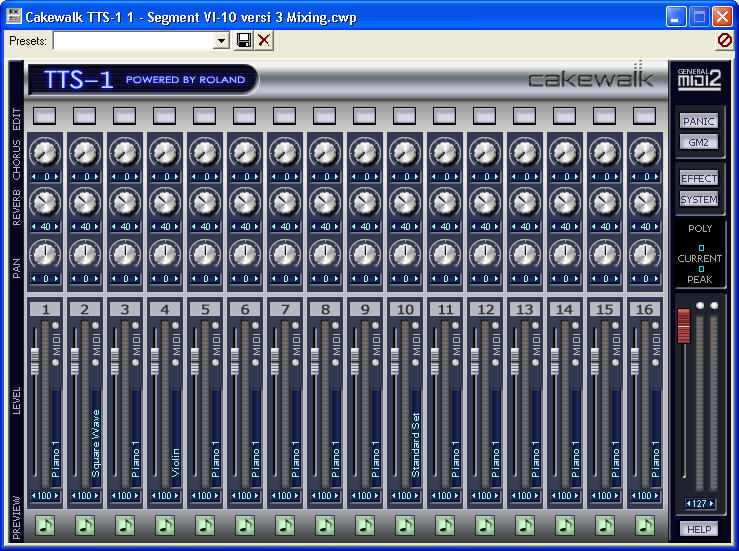Preview the channel 16 sound
The height and width of the screenshot is (551, 739).
click(x=645, y=525)
